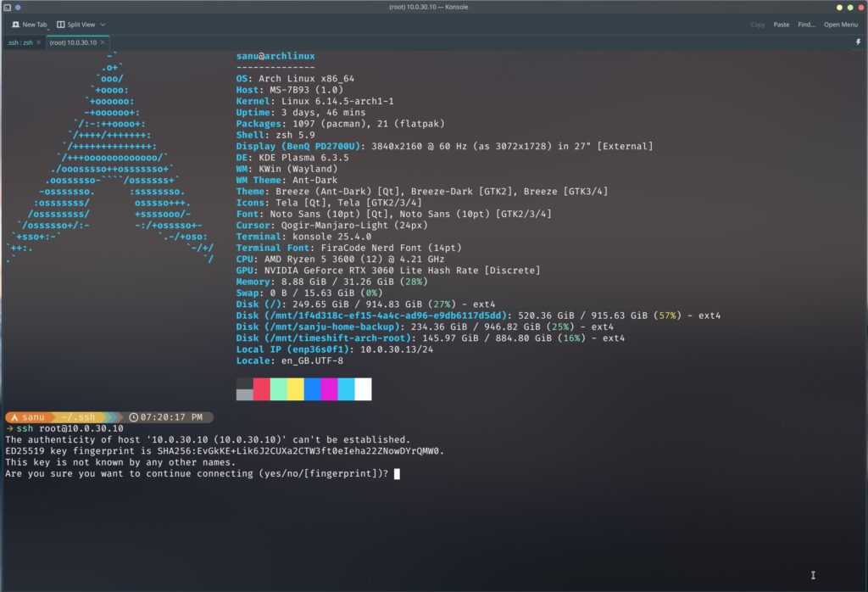Click the 'This key is not known' line
Viewport: 868px width, 592px height.
point(120,462)
